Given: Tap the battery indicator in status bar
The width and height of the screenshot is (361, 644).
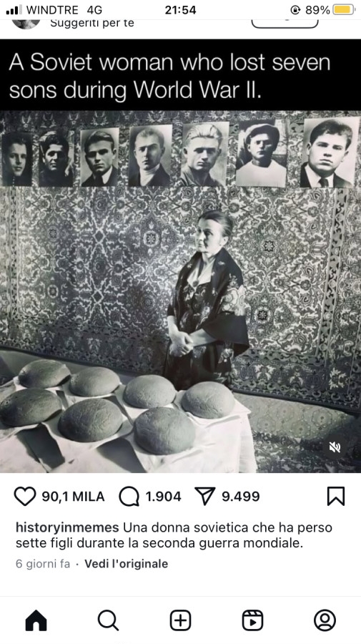Looking at the screenshot, I should pyautogui.click(x=344, y=9).
